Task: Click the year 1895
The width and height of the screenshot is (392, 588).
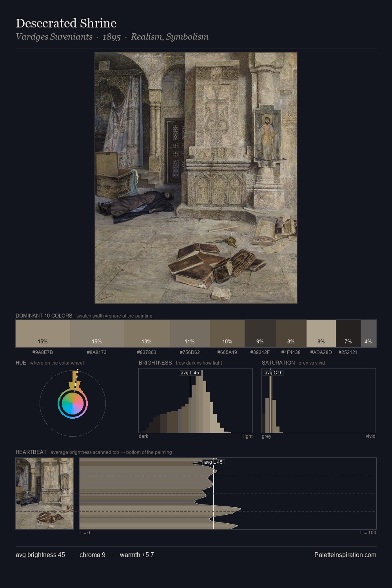Action: coord(111,37)
